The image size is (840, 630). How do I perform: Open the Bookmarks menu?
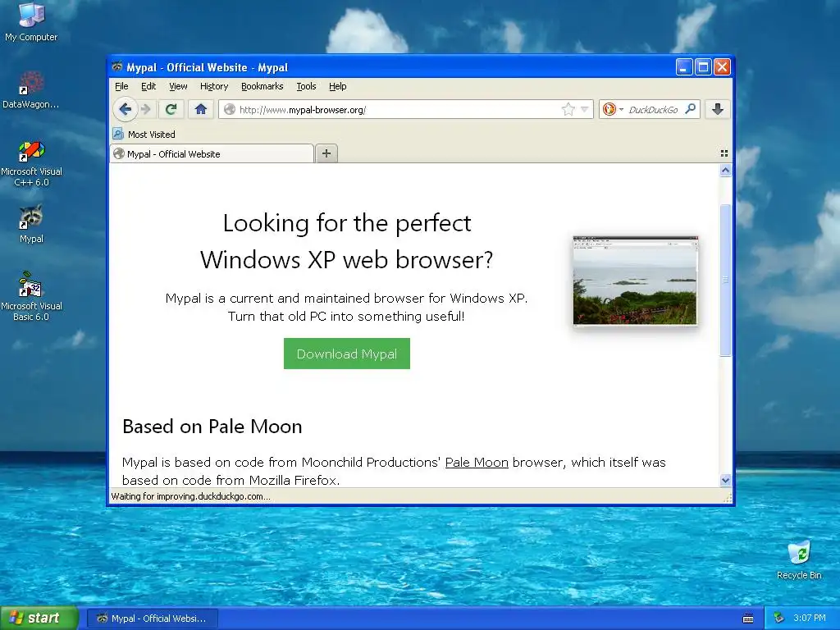(262, 86)
